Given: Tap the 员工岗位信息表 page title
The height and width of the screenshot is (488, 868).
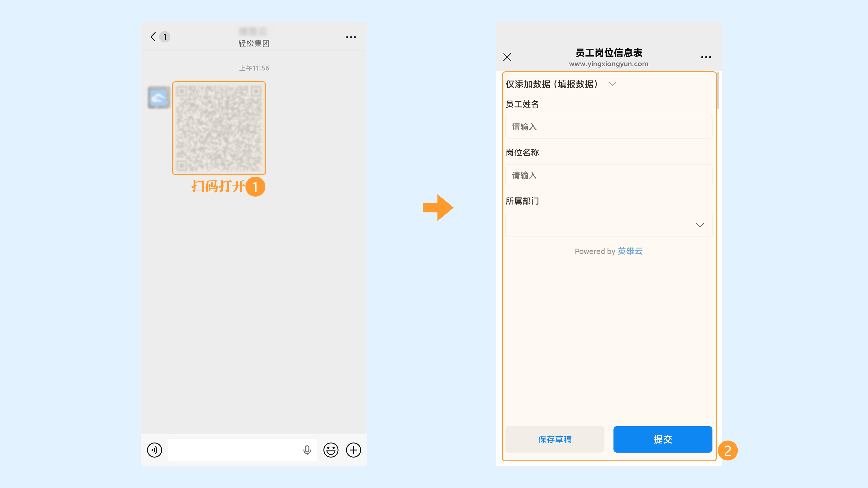Looking at the screenshot, I should 609,53.
